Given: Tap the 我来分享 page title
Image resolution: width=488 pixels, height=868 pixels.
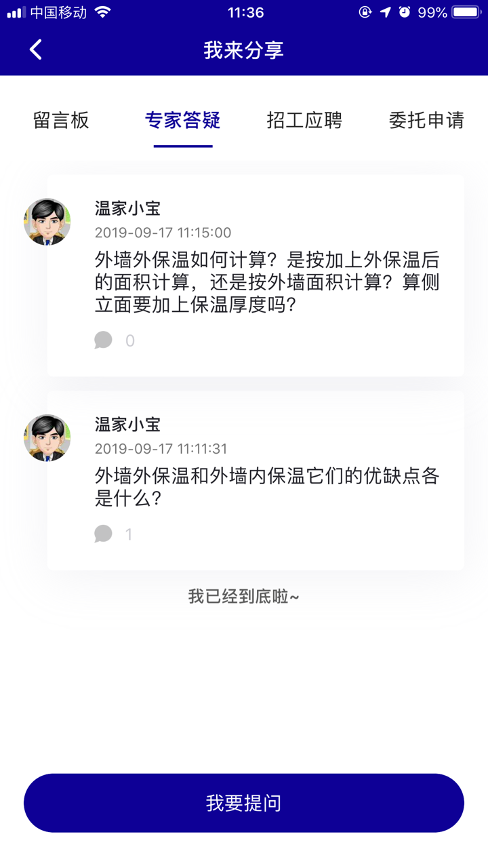Looking at the screenshot, I should click(244, 50).
